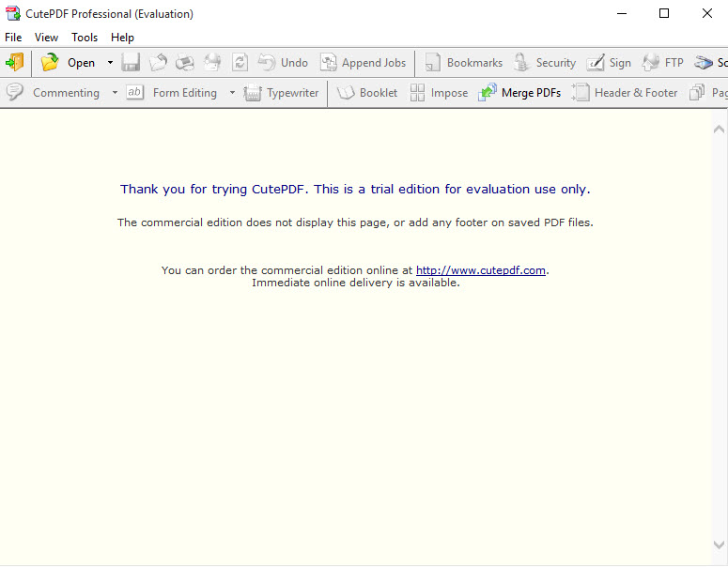
Task: Select the Sign signature tool
Action: coord(608,62)
